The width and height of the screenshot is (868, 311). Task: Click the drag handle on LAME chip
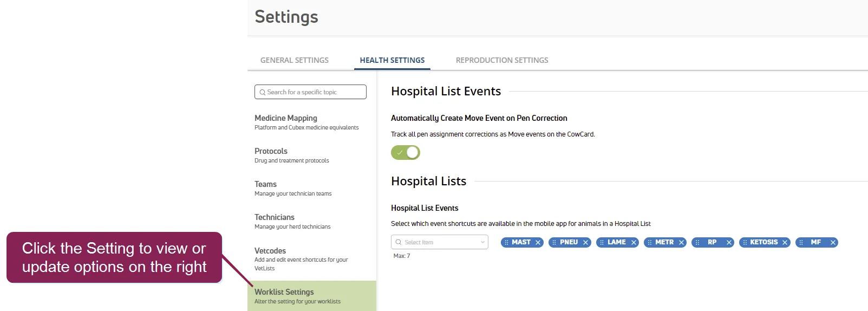click(602, 243)
